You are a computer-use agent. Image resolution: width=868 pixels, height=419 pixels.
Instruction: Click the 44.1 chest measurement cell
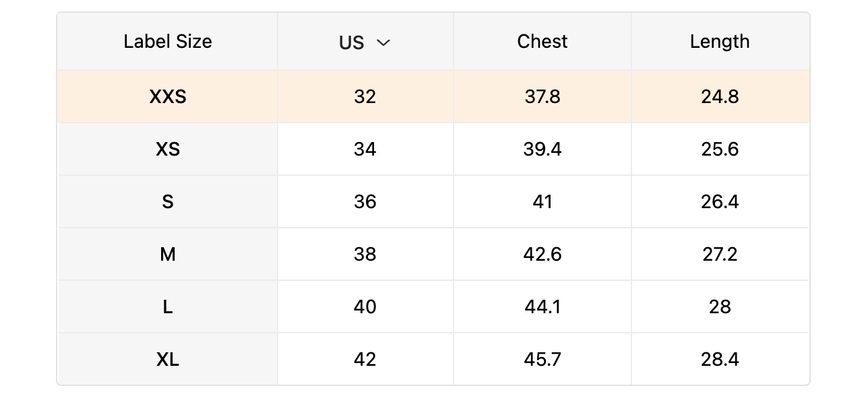(x=542, y=307)
